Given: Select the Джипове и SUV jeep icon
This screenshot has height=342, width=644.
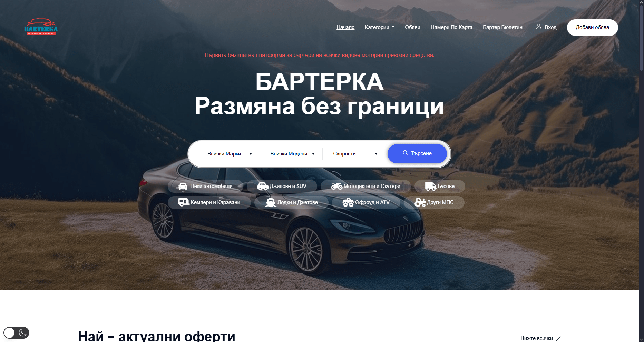Looking at the screenshot, I should coord(263,186).
